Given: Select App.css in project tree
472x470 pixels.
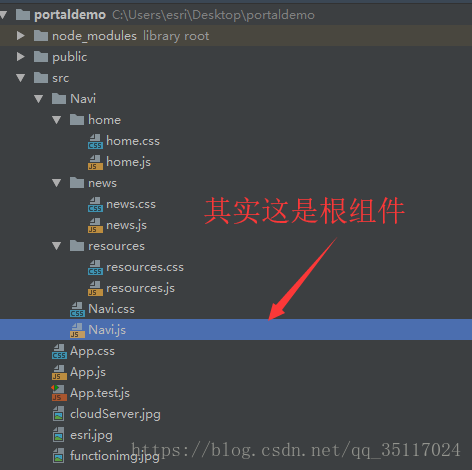Looking at the screenshot, I should coord(92,351).
